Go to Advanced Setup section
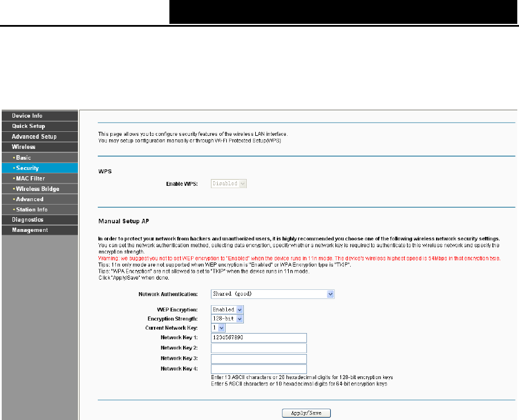The image size is (519, 420). pos(40,136)
